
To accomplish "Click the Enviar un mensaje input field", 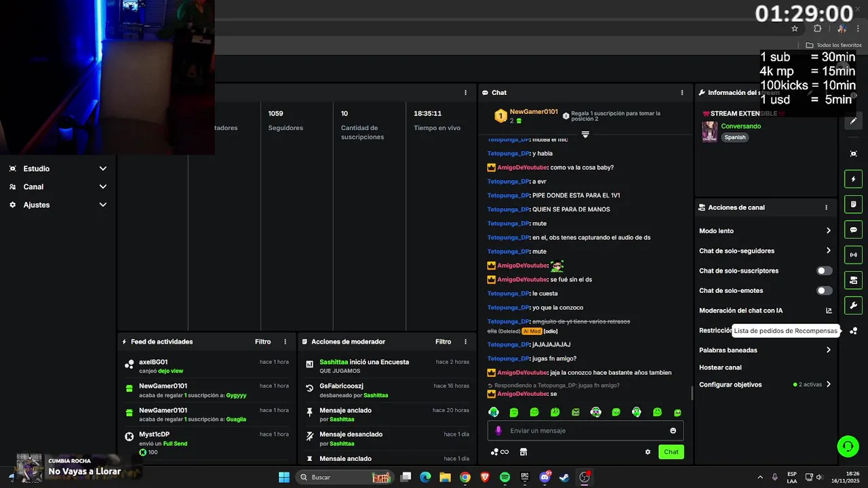I will click(x=585, y=430).
